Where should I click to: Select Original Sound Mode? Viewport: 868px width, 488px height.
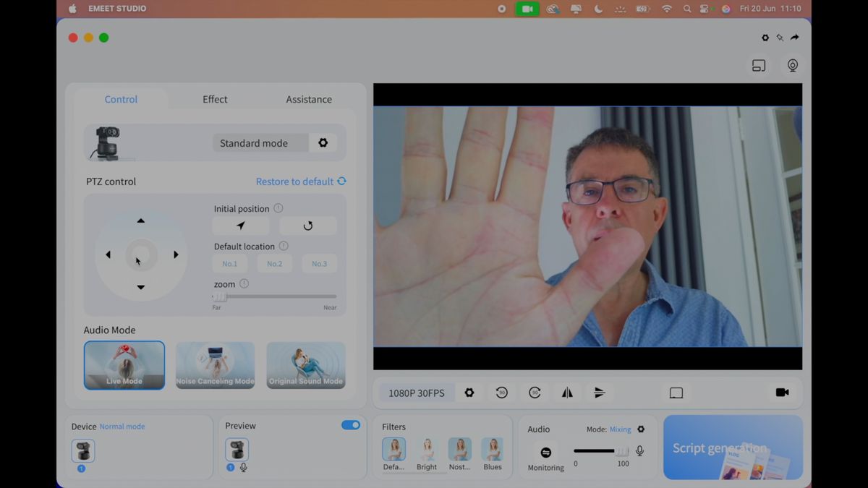[305, 365]
